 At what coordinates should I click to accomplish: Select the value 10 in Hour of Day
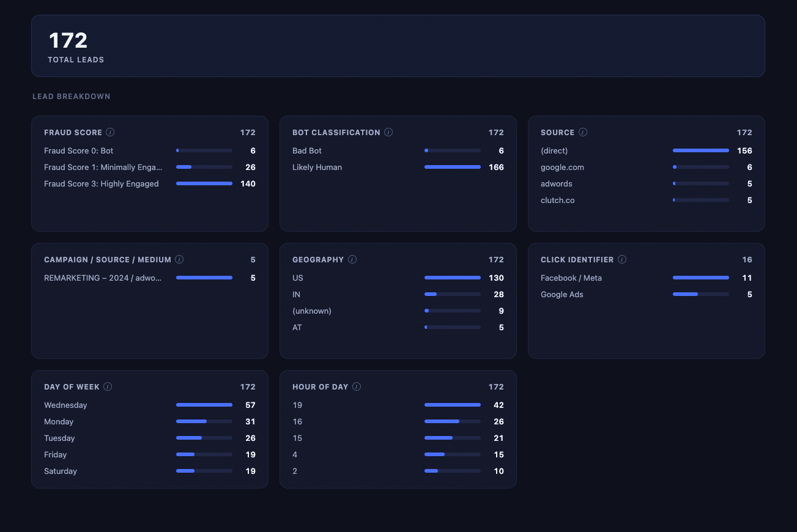click(499, 471)
